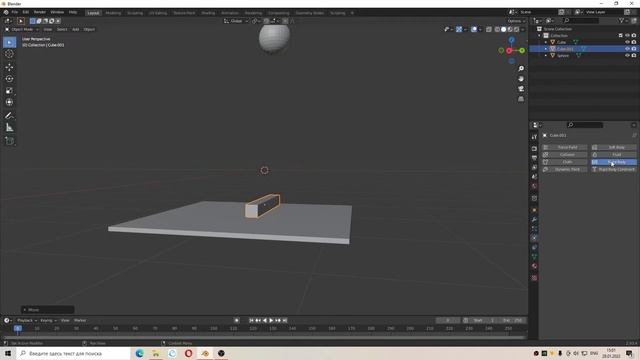Switch to rendered viewport shading

pyautogui.click(x=516, y=29)
